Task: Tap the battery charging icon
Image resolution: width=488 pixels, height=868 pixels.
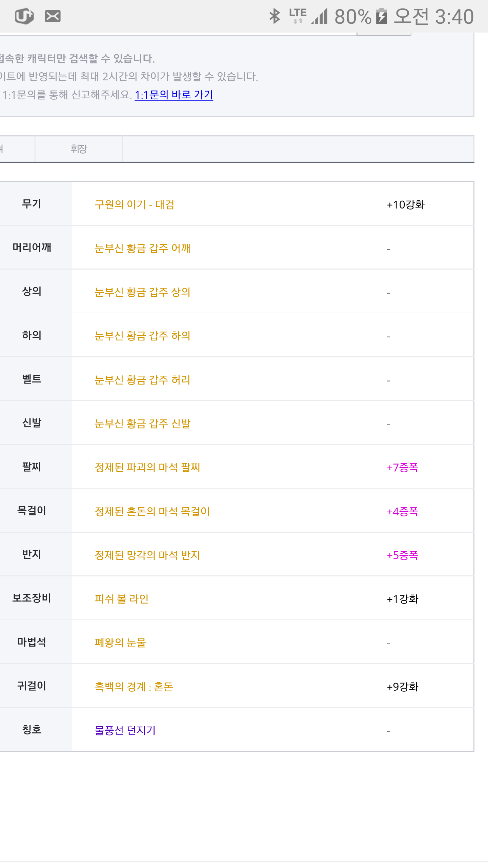Action: tap(382, 16)
